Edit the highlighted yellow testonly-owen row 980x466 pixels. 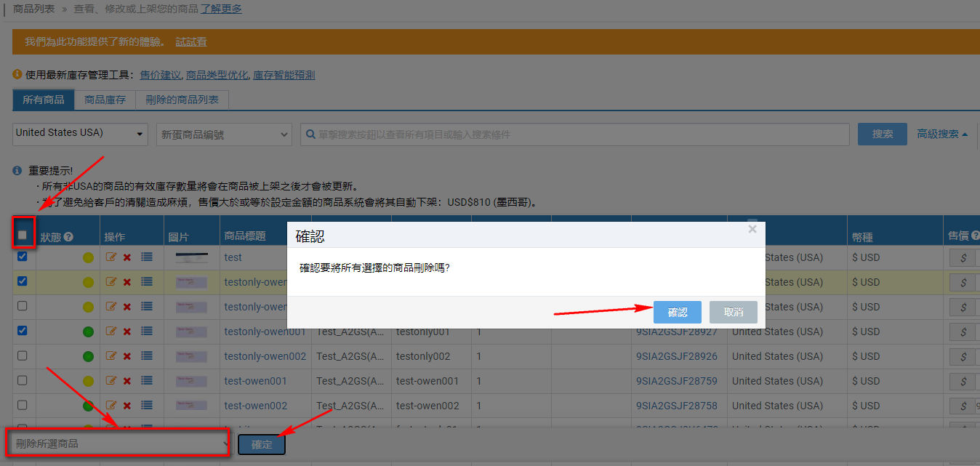click(x=111, y=282)
